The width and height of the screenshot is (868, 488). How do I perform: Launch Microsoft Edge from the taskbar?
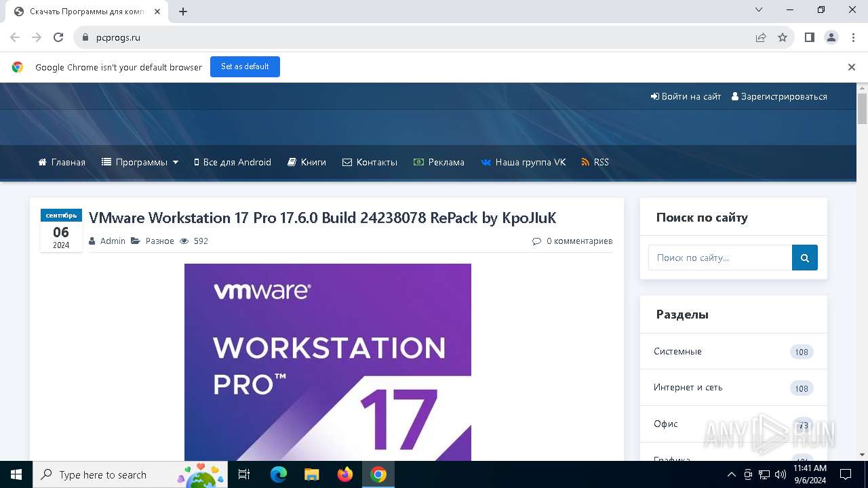tap(279, 474)
